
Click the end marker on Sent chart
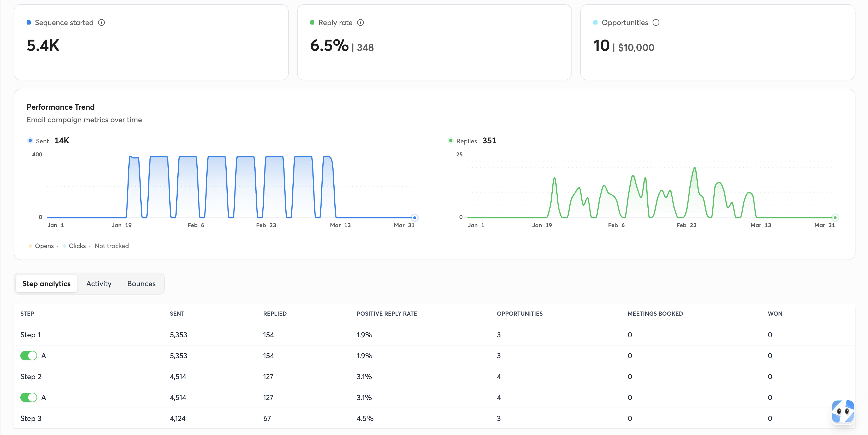pos(415,217)
